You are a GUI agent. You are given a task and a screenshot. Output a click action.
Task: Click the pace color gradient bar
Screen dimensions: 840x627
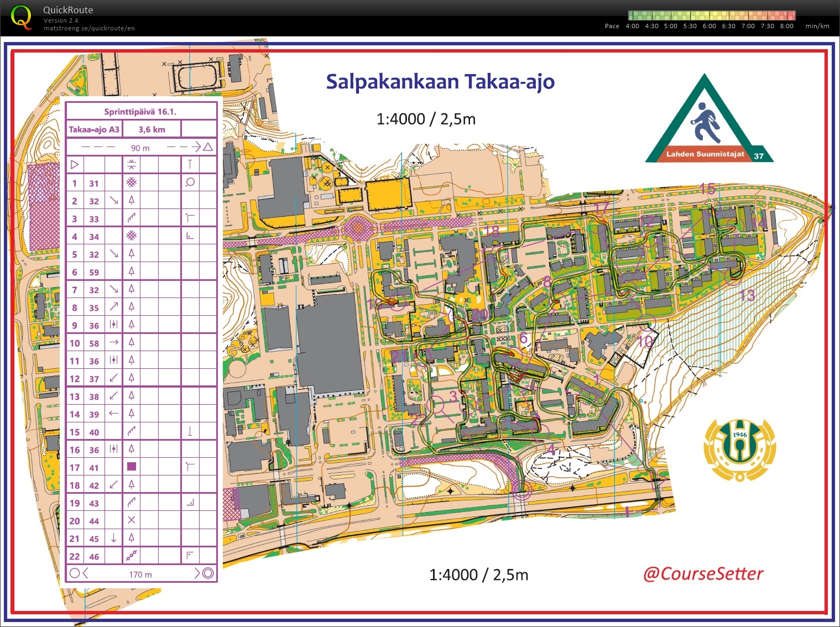pos(712,15)
